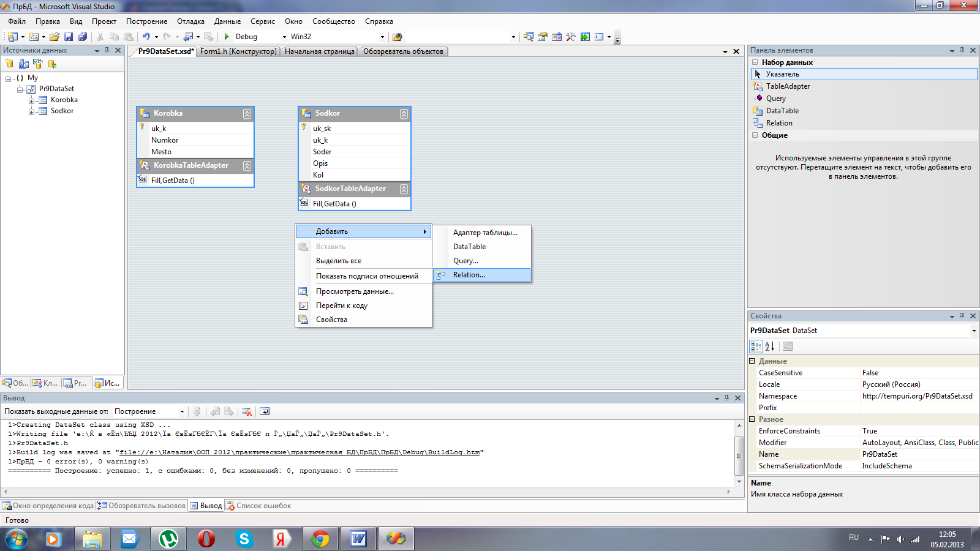Open the Файл menu
Screen dimensions: 980x551
point(17,21)
